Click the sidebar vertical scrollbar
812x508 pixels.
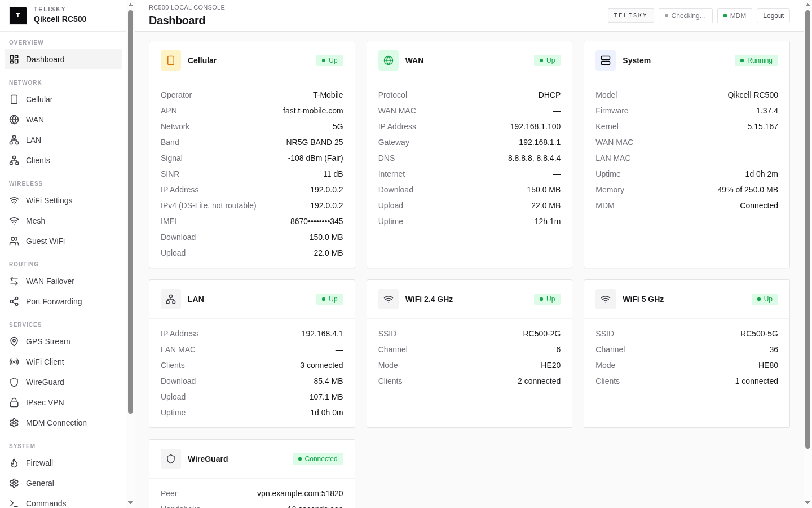(130, 212)
